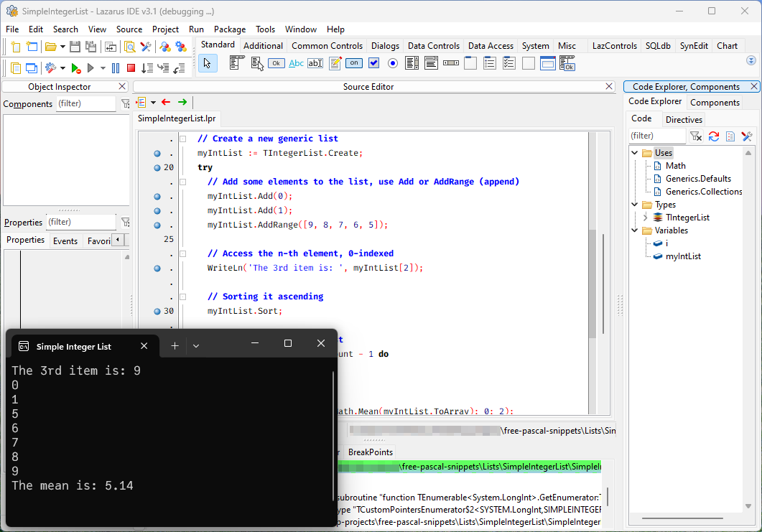Select the TLabel Abc component icon
This screenshot has height=532, width=762.
tap(296, 63)
